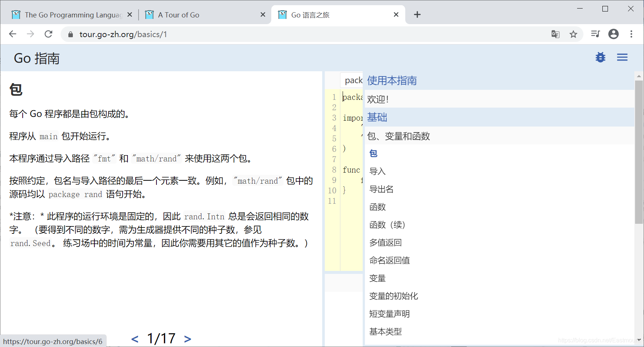This screenshot has height=347, width=644.
Task: Click the package rand inline code text
Action: (x=75, y=194)
